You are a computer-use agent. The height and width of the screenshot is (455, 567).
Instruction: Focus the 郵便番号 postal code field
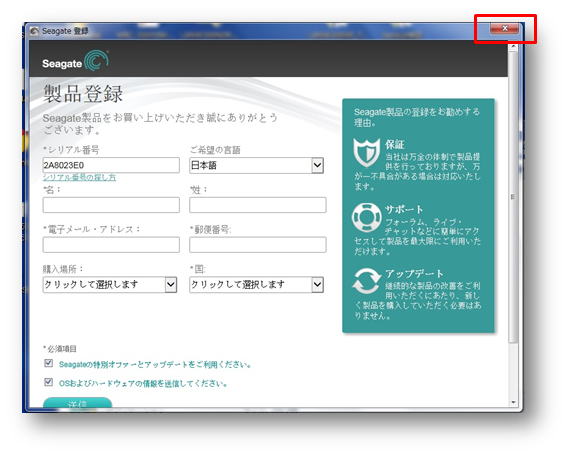[x=258, y=245]
